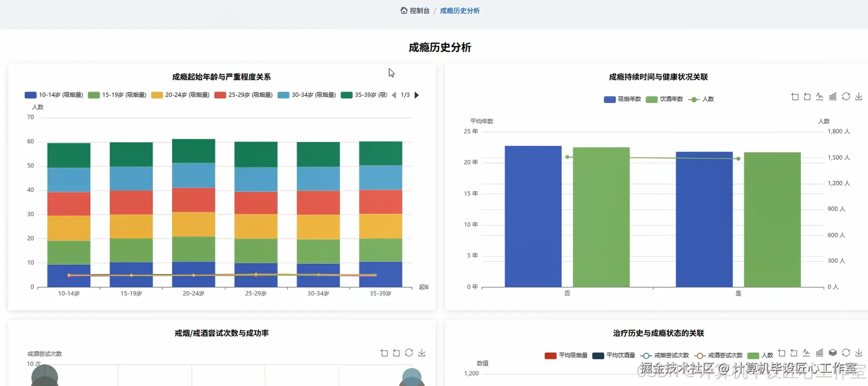Click 人数 line data point above 是
This screenshot has width=868, height=386.
[x=738, y=159]
